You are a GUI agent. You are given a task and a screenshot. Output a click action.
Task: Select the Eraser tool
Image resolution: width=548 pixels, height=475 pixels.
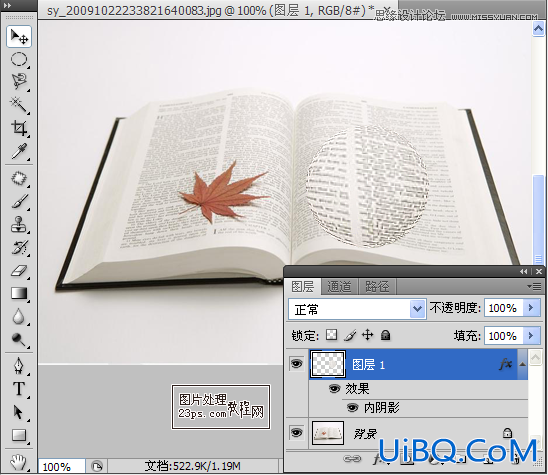19,271
